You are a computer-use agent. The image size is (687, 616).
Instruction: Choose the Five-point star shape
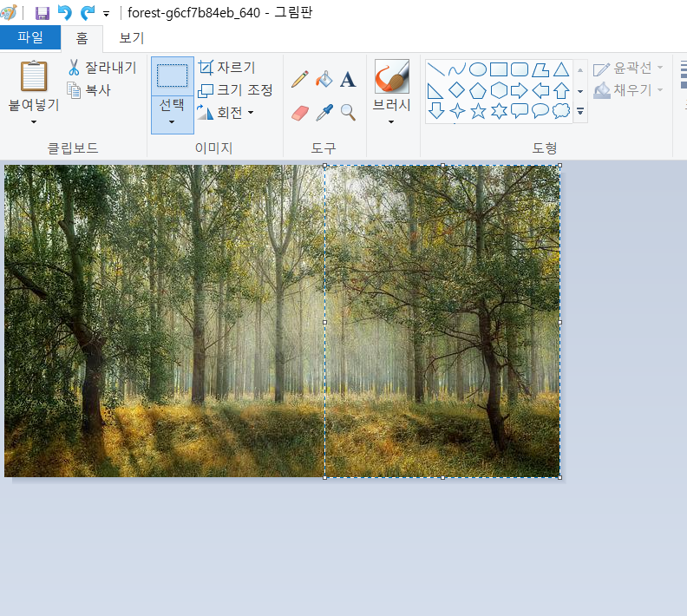point(478,111)
